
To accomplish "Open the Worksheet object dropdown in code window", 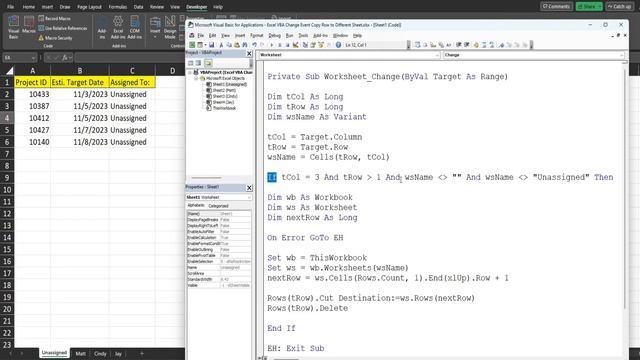I will coord(437,55).
